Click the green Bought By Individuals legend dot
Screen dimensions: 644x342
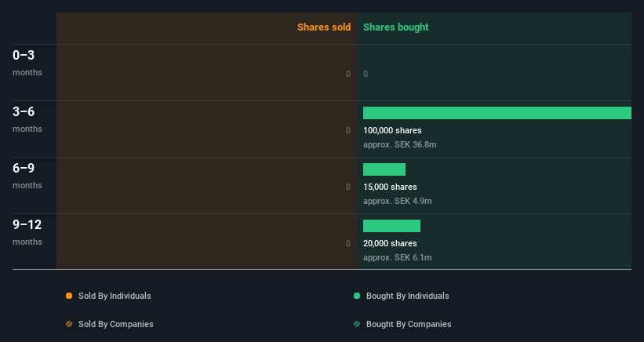357,296
